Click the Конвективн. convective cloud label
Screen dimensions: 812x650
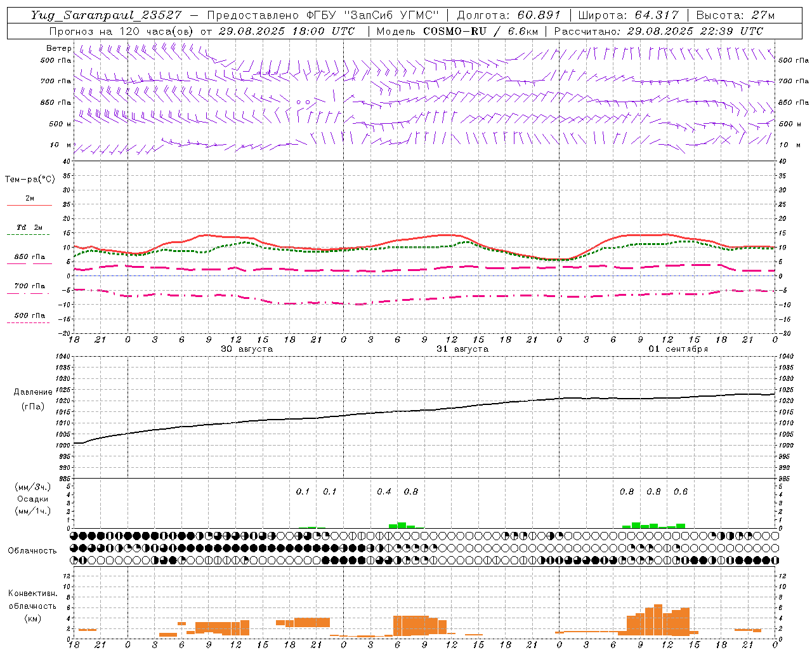click(x=33, y=594)
